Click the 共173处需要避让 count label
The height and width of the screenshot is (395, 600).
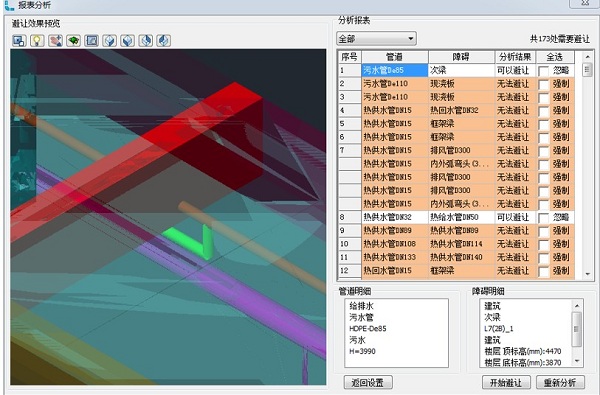(x=559, y=39)
